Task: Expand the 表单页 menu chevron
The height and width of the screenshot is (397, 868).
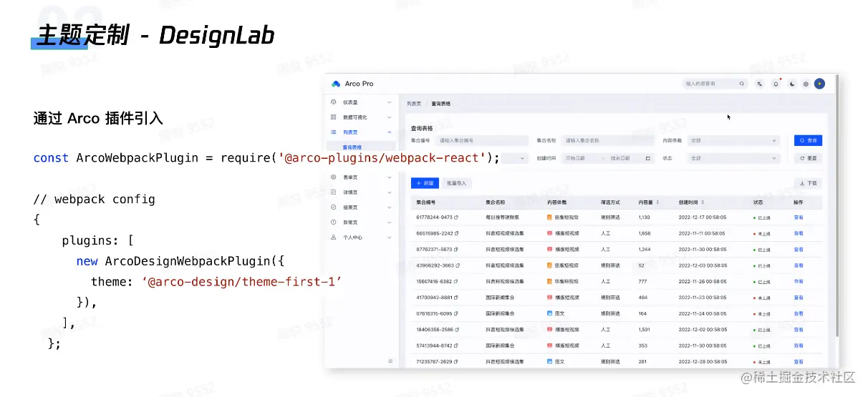Action: click(390, 177)
